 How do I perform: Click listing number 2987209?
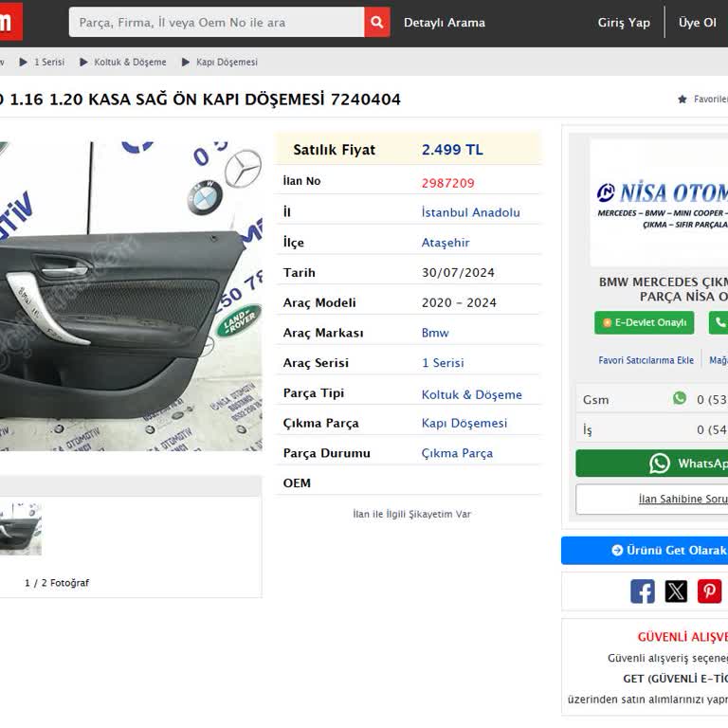tap(448, 183)
